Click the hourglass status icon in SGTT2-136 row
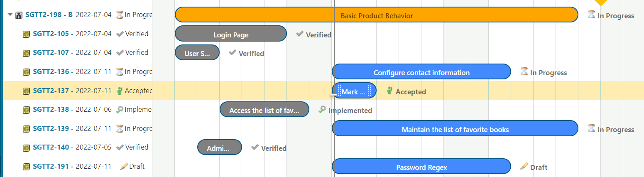This screenshot has width=644, height=177. coord(120,71)
